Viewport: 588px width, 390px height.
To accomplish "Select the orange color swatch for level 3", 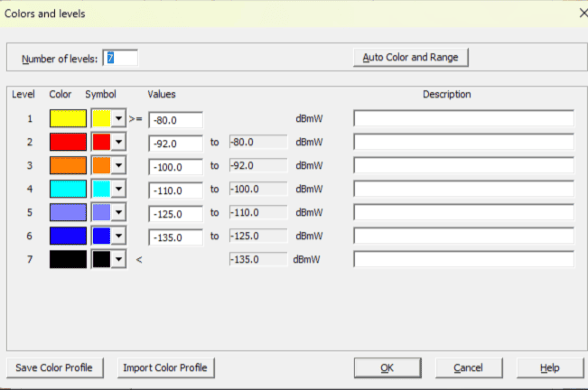I will coord(68,165).
